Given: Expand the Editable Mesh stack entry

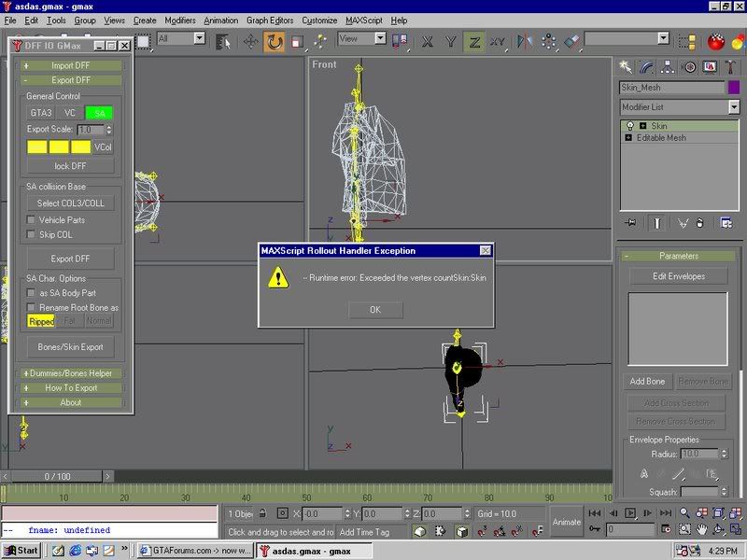Looking at the screenshot, I should point(627,137).
